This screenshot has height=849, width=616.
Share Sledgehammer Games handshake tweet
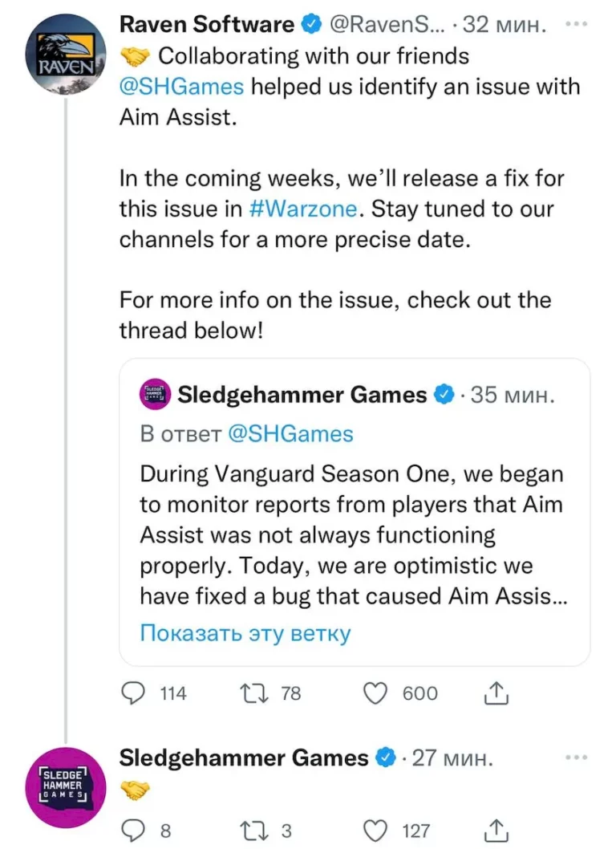tap(496, 831)
